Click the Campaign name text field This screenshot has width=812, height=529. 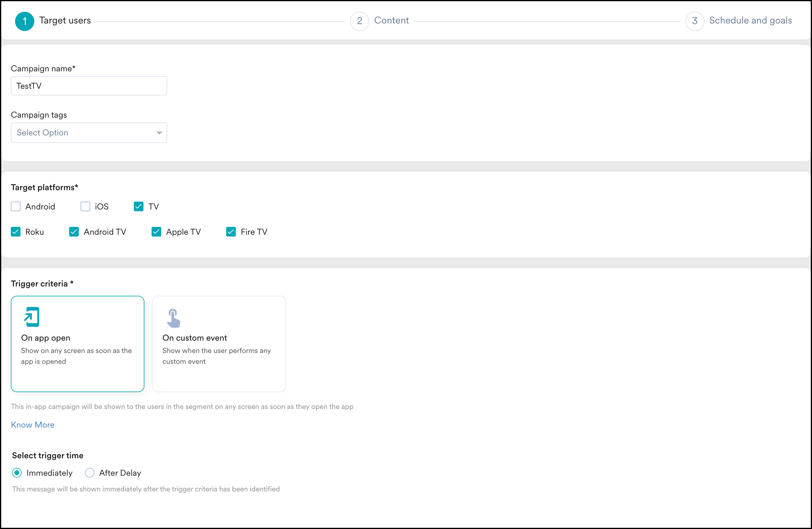coord(89,86)
